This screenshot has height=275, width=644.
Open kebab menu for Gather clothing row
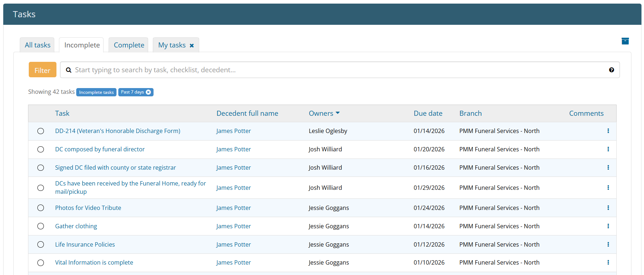pos(608,226)
